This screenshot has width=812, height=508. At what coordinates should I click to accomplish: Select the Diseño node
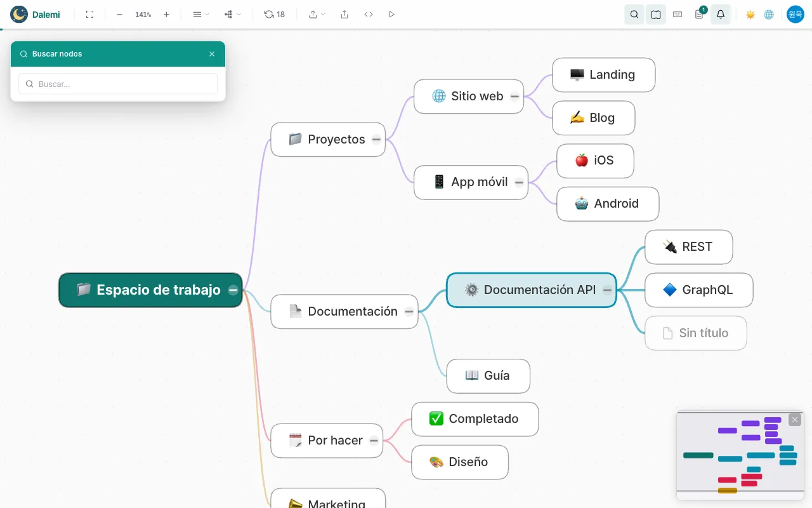coord(459,462)
